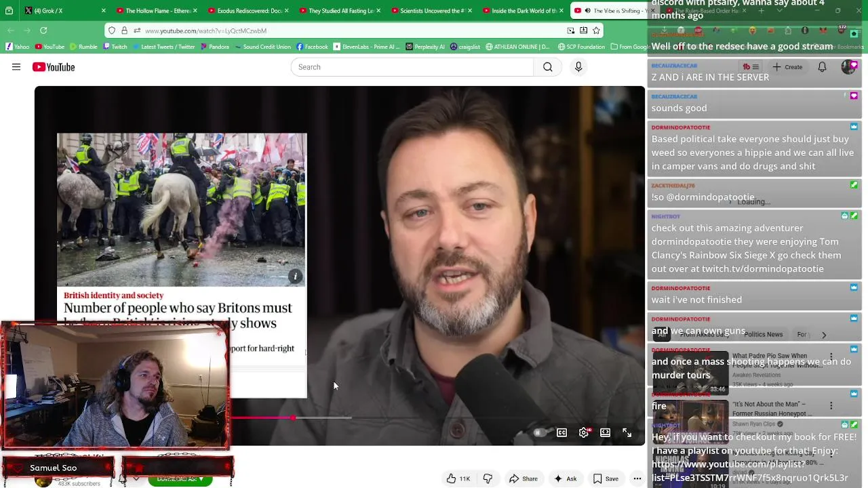This screenshot has width=868, height=488.
Task: Open the Twitch bookmark
Action: (115, 47)
